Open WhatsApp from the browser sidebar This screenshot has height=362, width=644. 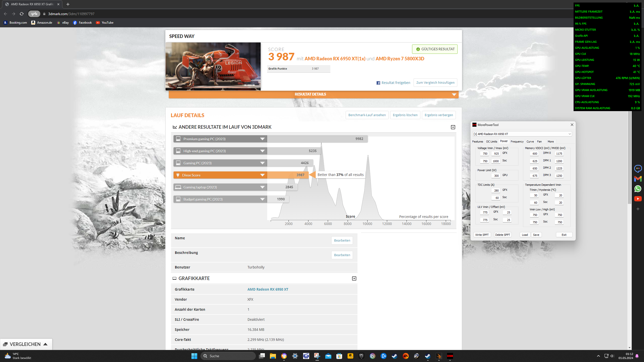tap(638, 189)
